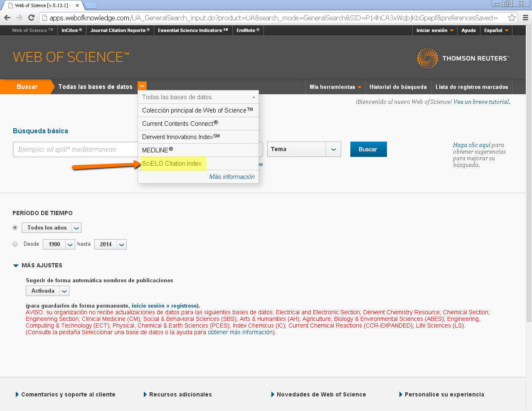Open the orange database selector arrow
Screen dimensions: 532x411
point(142,86)
